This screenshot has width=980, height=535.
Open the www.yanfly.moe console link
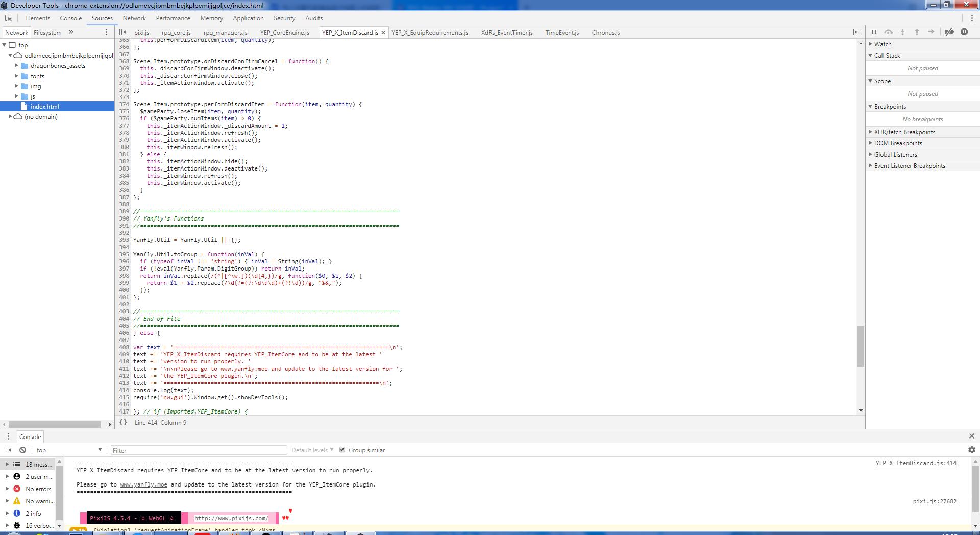(x=143, y=484)
